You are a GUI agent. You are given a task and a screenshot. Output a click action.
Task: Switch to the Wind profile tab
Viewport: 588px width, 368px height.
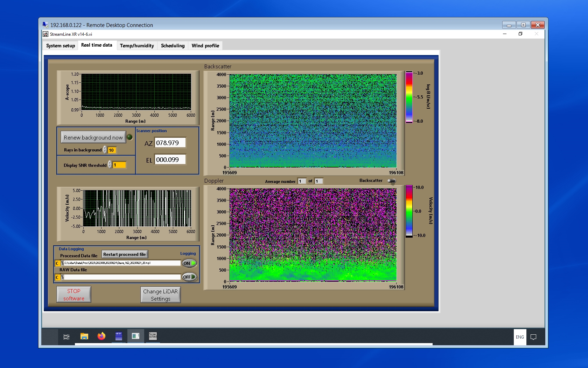point(205,46)
